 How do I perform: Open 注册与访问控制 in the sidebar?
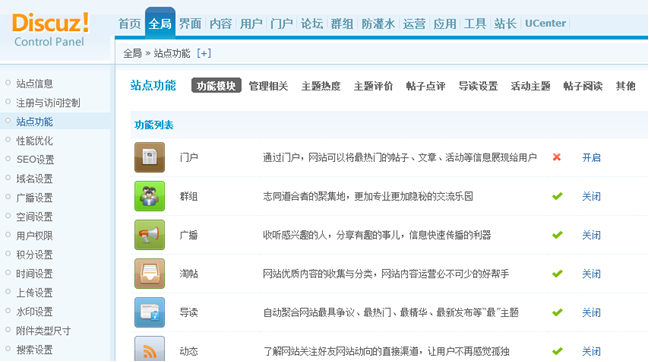click(x=48, y=103)
